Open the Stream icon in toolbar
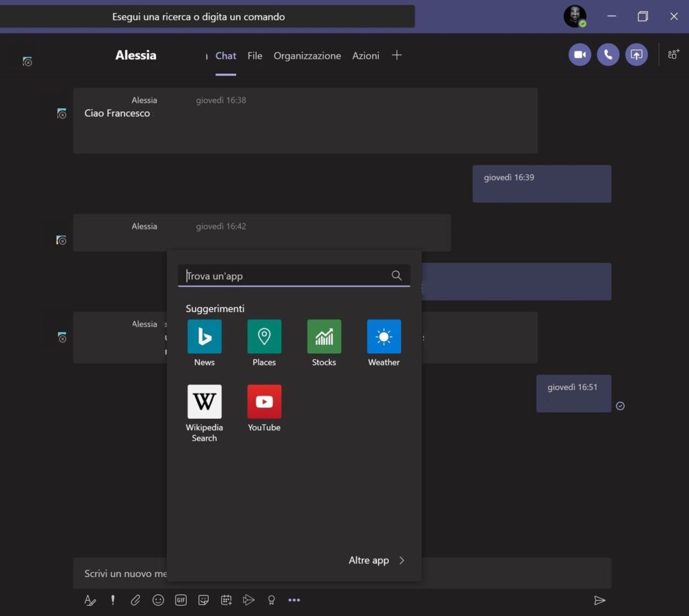 pos(249,600)
